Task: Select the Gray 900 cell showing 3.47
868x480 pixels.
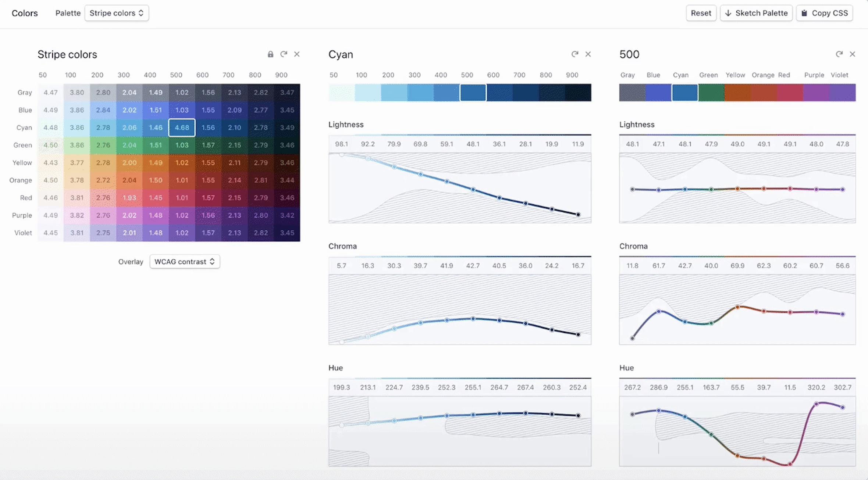Action: 287,93
